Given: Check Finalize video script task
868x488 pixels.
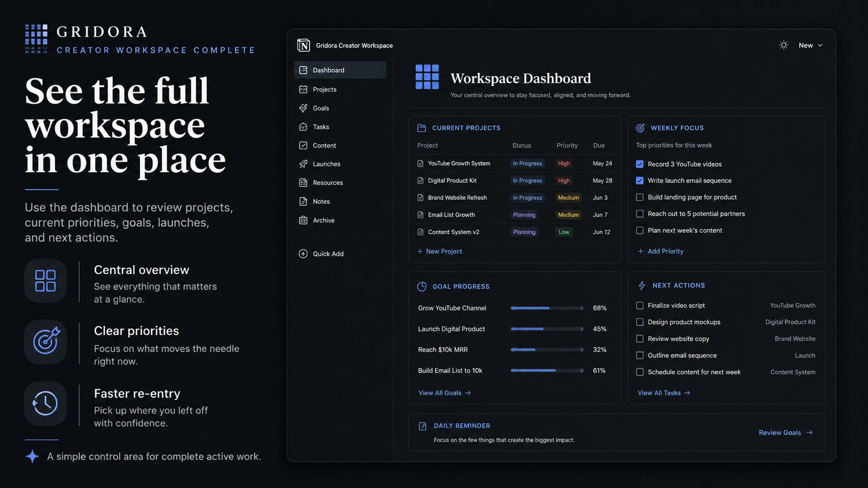Looking at the screenshot, I should point(639,306).
